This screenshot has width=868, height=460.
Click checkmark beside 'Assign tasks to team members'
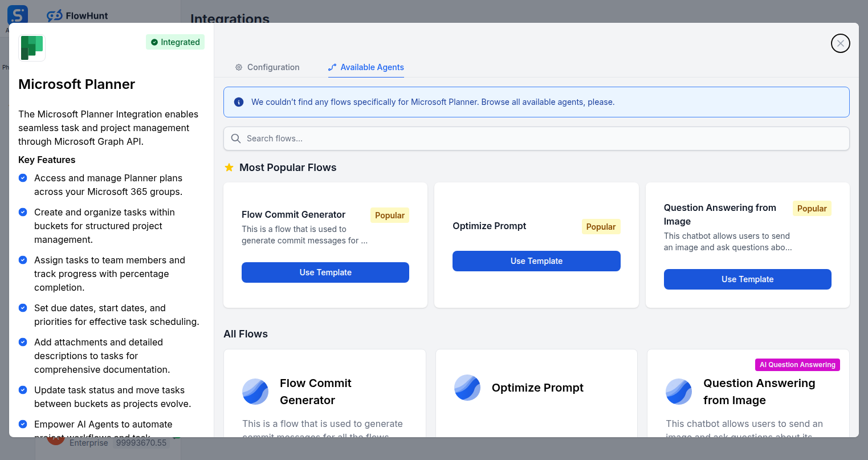pyautogui.click(x=22, y=260)
